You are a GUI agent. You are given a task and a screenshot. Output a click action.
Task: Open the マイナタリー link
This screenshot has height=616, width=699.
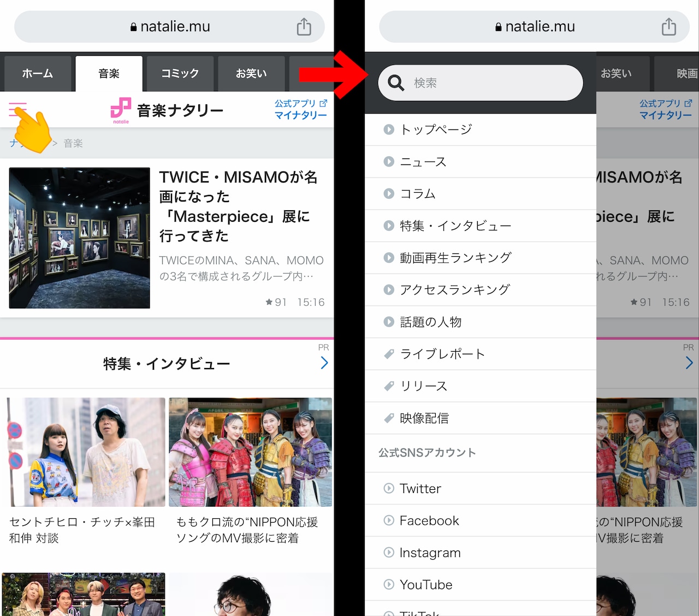pyautogui.click(x=300, y=116)
